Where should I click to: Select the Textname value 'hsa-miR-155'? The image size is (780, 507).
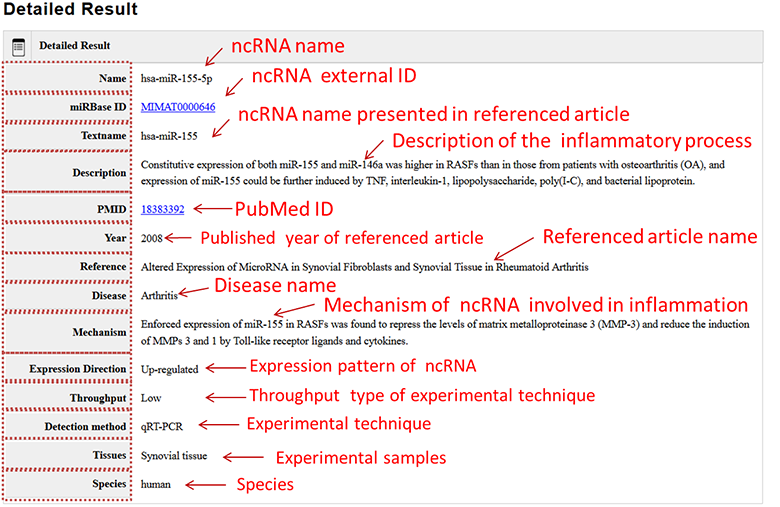169,136
